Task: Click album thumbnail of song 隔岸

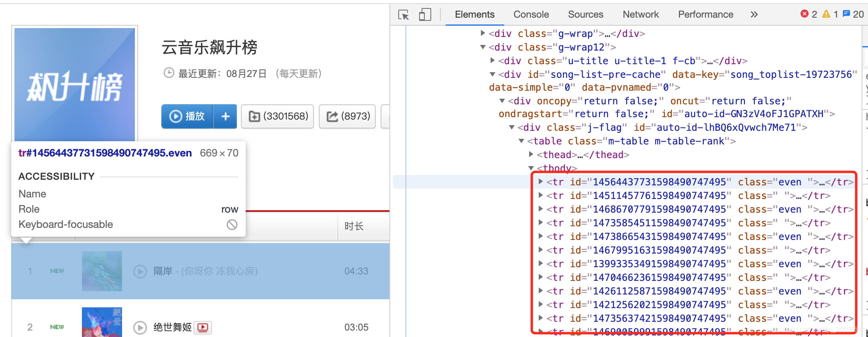Action: [x=102, y=271]
